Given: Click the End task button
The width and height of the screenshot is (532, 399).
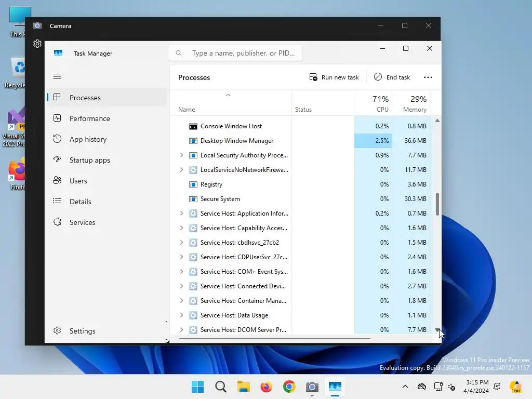Looking at the screenshot, I should 392,77.
